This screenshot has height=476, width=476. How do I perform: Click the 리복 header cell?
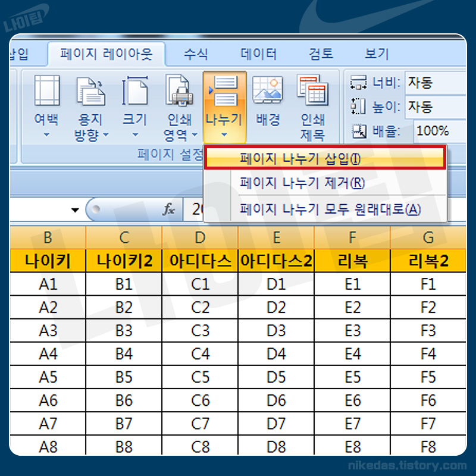(352, 261)
